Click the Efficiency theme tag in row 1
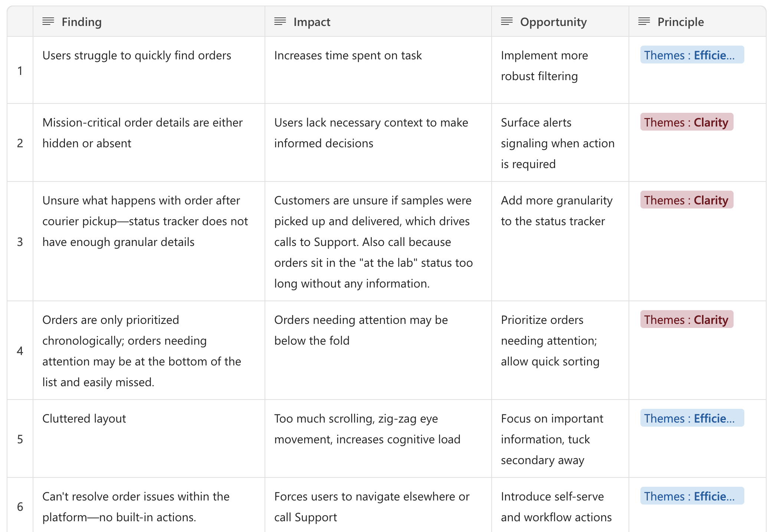The height and width of the screenshot is (532, 774). click(x=692, y=55)
